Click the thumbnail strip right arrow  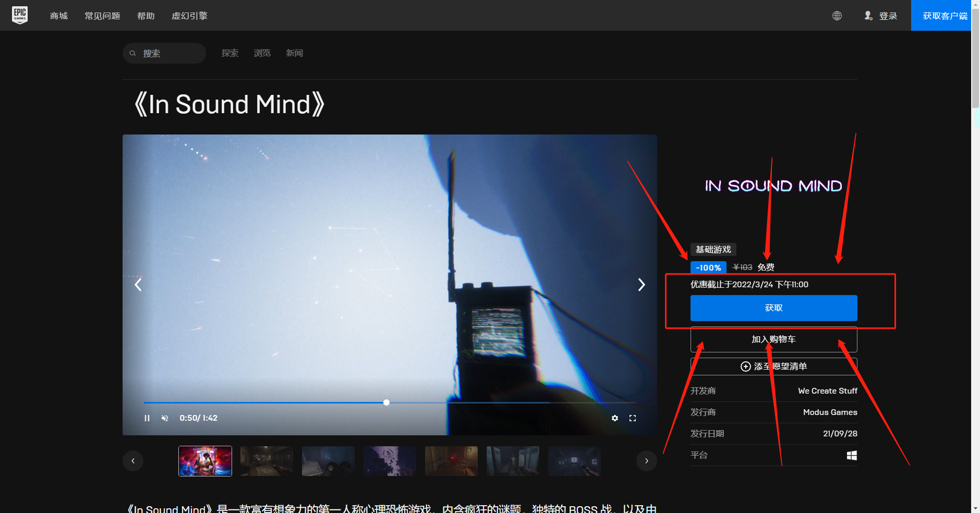coord(646,460)
